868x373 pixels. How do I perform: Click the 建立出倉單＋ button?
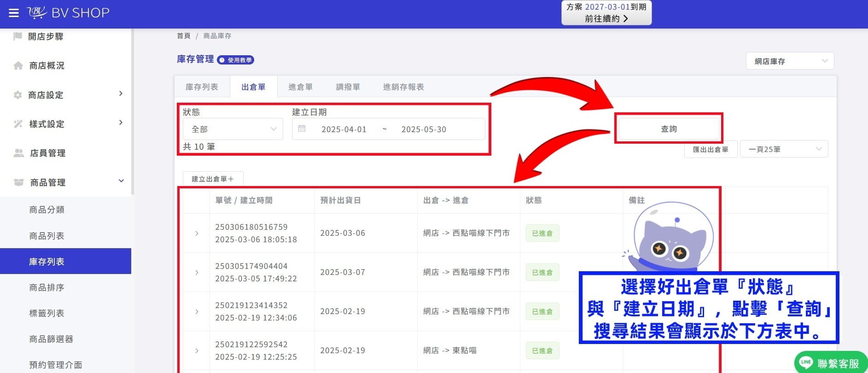coord(213,179)
